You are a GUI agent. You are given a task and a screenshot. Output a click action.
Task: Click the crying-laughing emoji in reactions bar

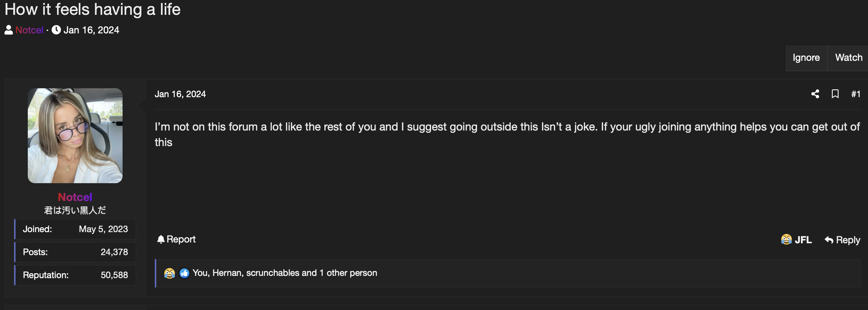(x=170, y=273)
